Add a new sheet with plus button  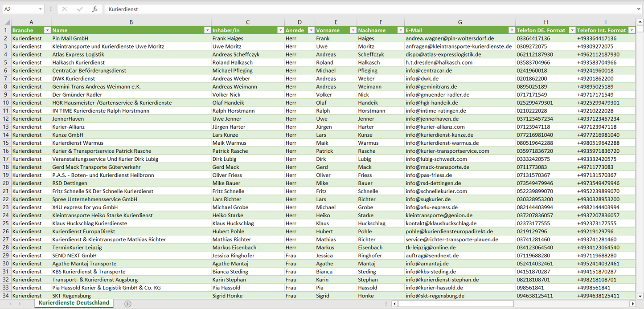[x=128, y=304]
